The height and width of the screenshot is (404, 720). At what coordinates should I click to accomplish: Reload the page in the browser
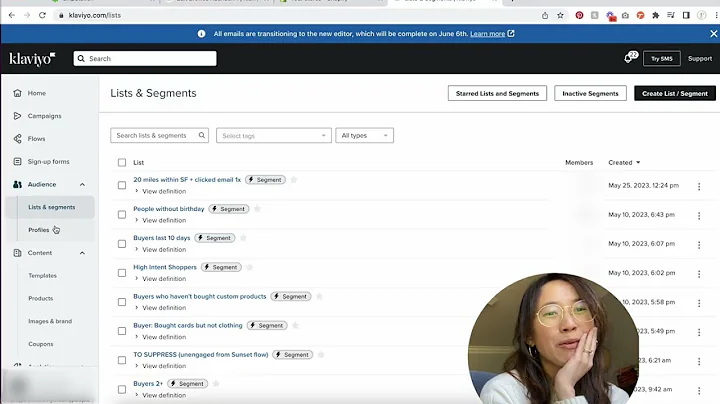(x=42, y=15)
